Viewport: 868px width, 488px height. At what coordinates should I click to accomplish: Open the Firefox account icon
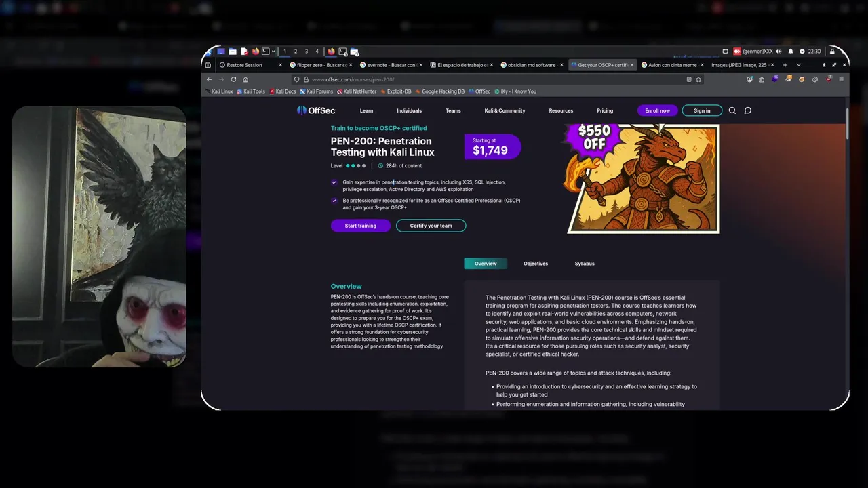749,79
